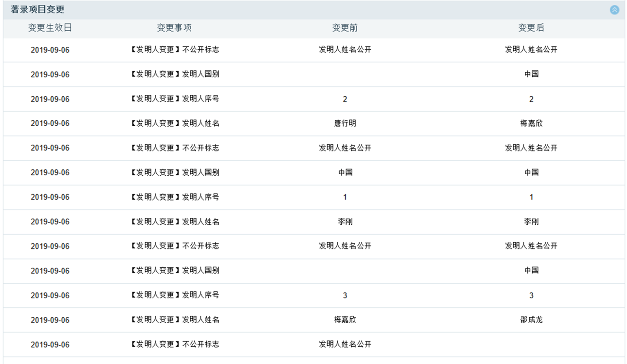
Task: Click 发明人序号 item in the row valued 1
Action: coord(175,197)
